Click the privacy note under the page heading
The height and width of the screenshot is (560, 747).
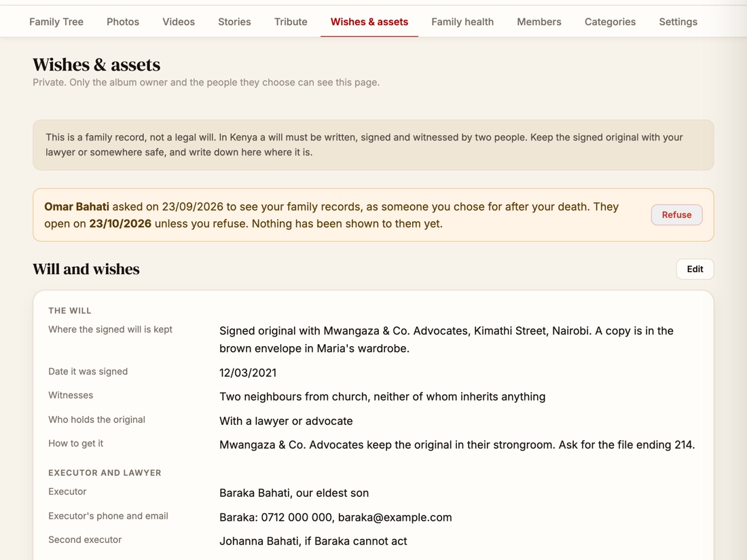tap(206, 82)
